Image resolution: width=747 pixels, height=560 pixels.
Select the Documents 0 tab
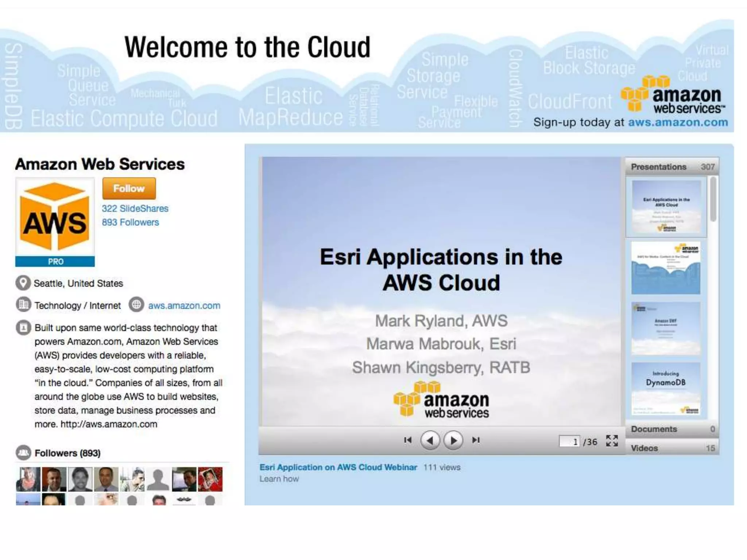[x=672, y=429]
